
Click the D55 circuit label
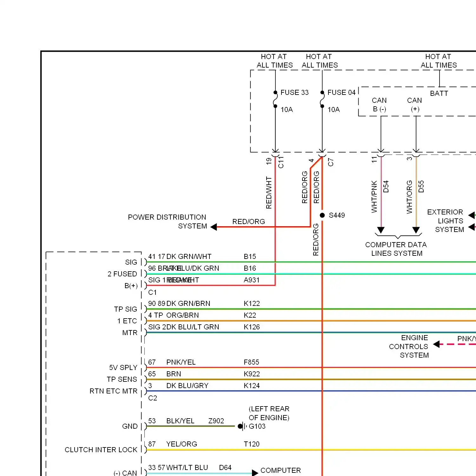[x=421, y=187]
